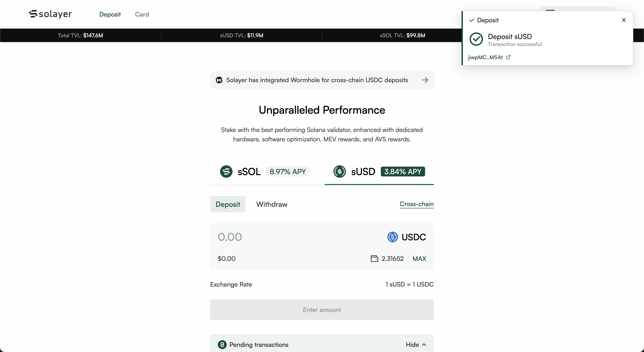Select the Deposit mode toggle
Viewport: 644px width, 352px height.
pyautogui.click(x=227, y=204)
